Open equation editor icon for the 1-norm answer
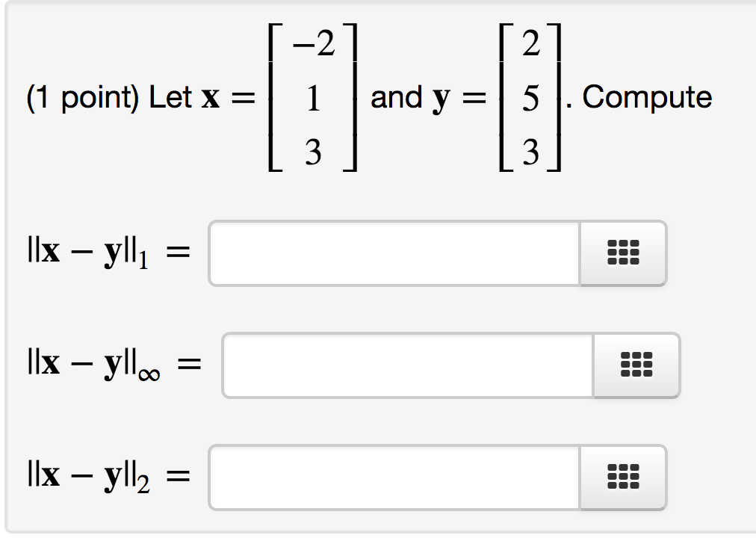 623,253
